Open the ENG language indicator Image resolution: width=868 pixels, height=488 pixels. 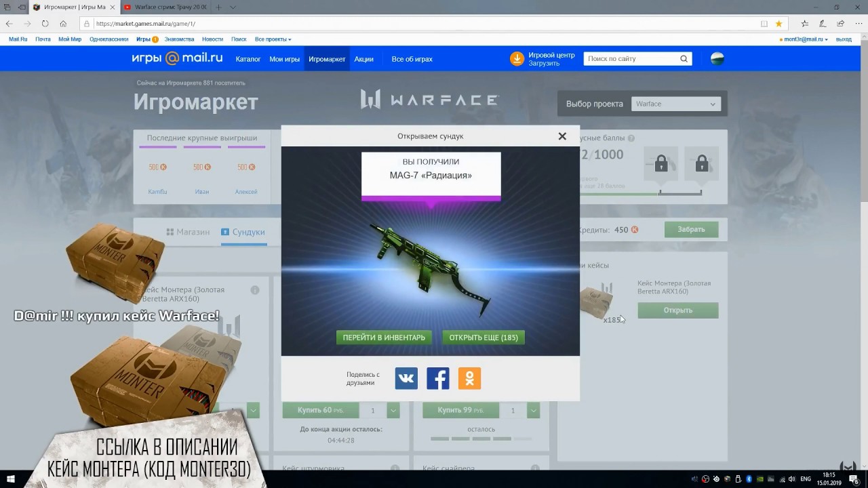[806, 479]
